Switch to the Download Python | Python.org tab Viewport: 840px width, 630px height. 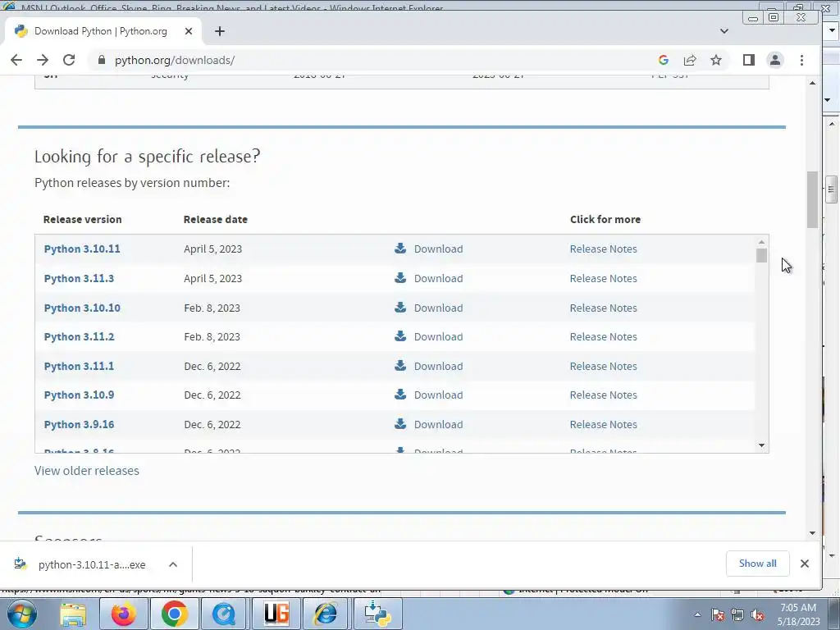[103, 31]
